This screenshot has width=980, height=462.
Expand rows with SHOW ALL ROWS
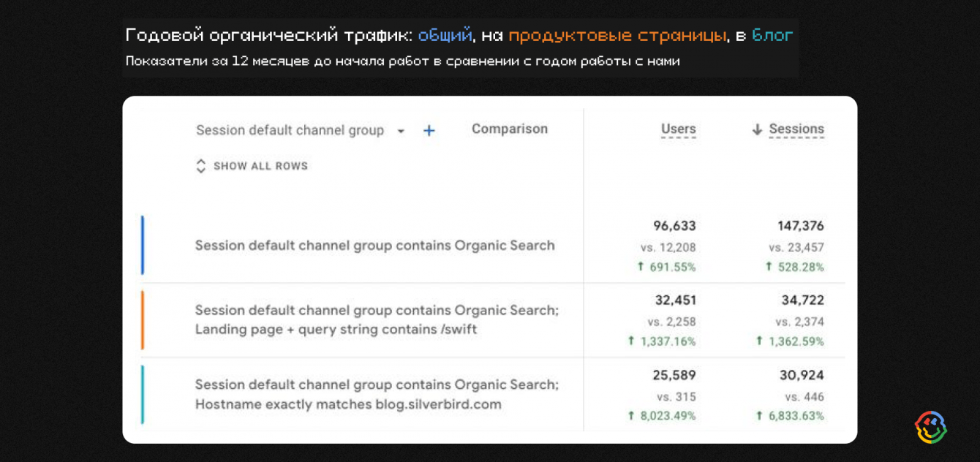point(260,166)
